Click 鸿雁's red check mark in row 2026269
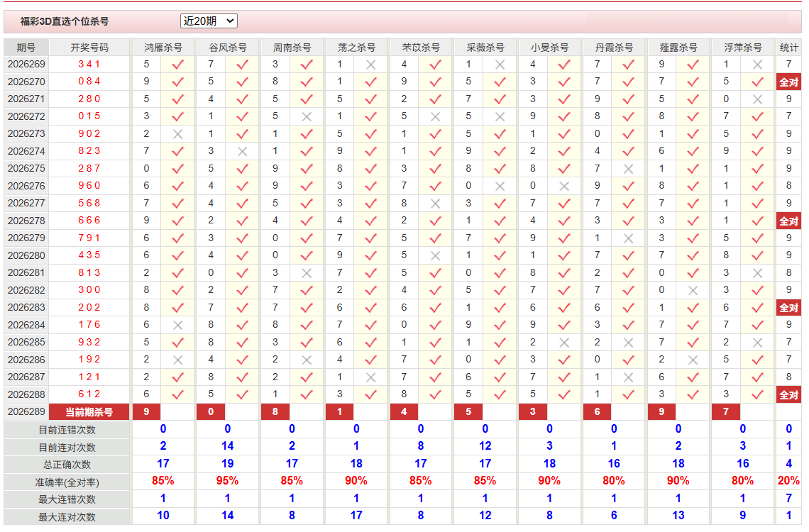Viewport: 809px width, 532px height. click(x=177, y=65)
